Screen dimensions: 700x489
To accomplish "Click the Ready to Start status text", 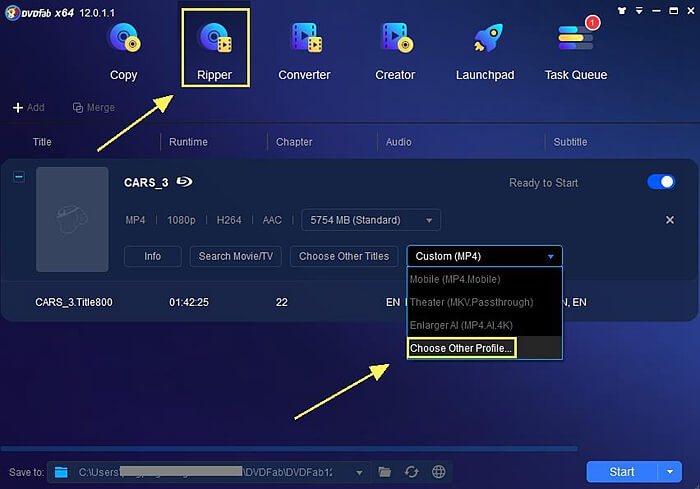I will pos(543,183).
